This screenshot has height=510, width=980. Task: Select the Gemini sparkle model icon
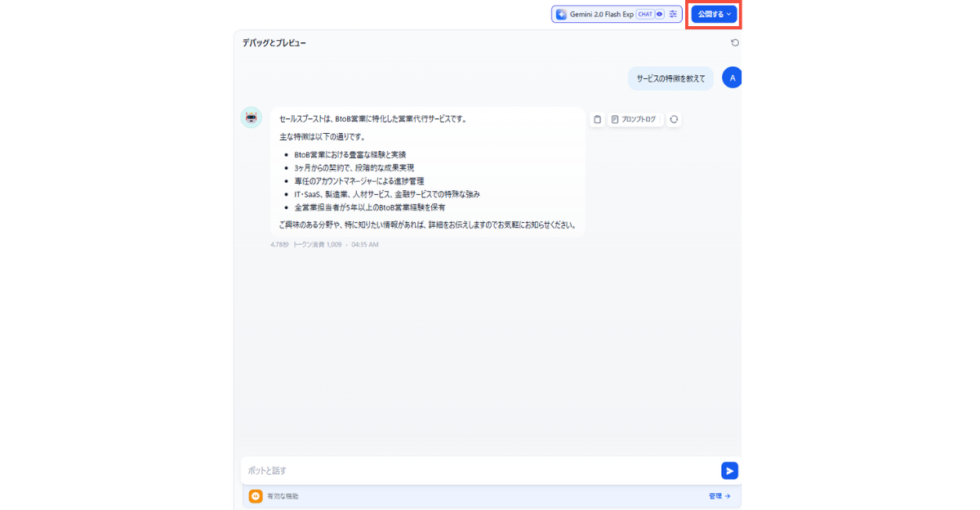pyautogui.click(x=561, y=14)
